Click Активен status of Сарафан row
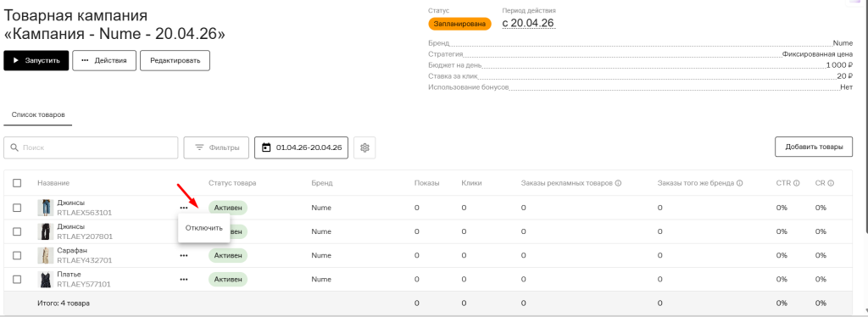 coord(228,256)
